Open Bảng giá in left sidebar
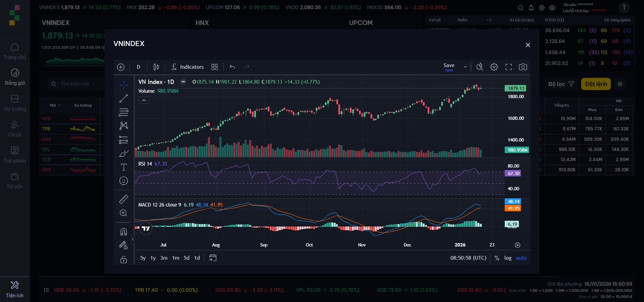 coord(15,77)
